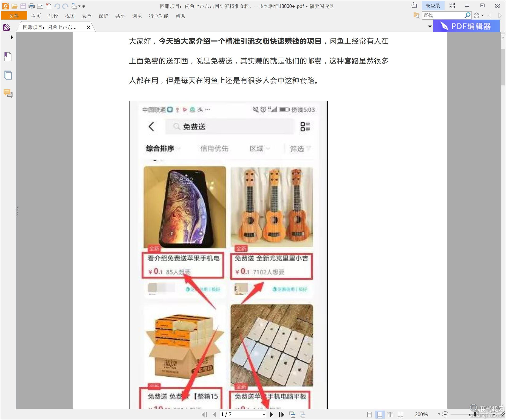Go to previous search result

click(490, 16)
